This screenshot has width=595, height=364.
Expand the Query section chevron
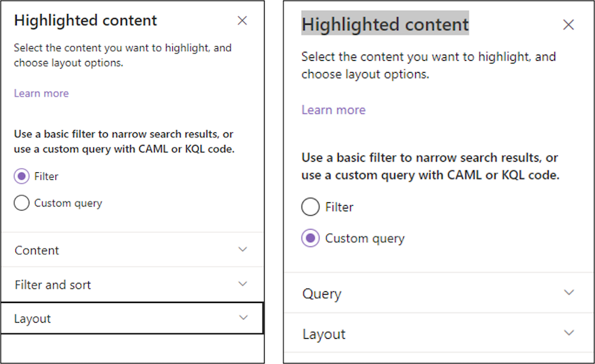569,293
